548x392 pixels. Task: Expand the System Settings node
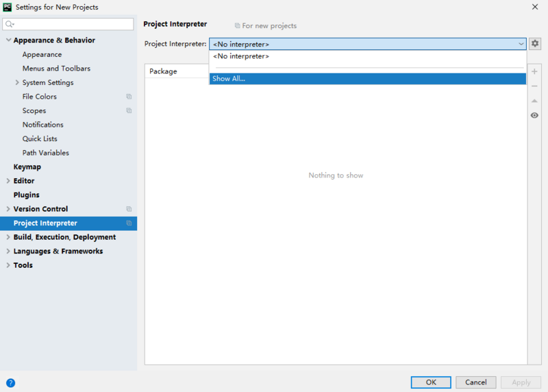point(17,82)
